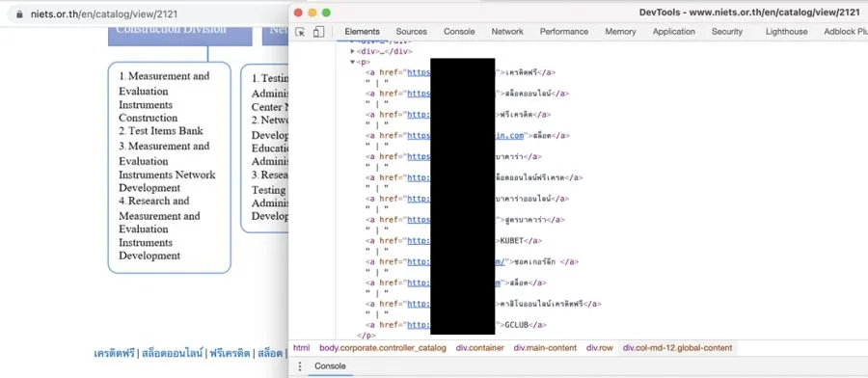The width and height of the screenshot is (868, 378).
Task: Click the lock icon in address bar
Action: tap(19, 14)
